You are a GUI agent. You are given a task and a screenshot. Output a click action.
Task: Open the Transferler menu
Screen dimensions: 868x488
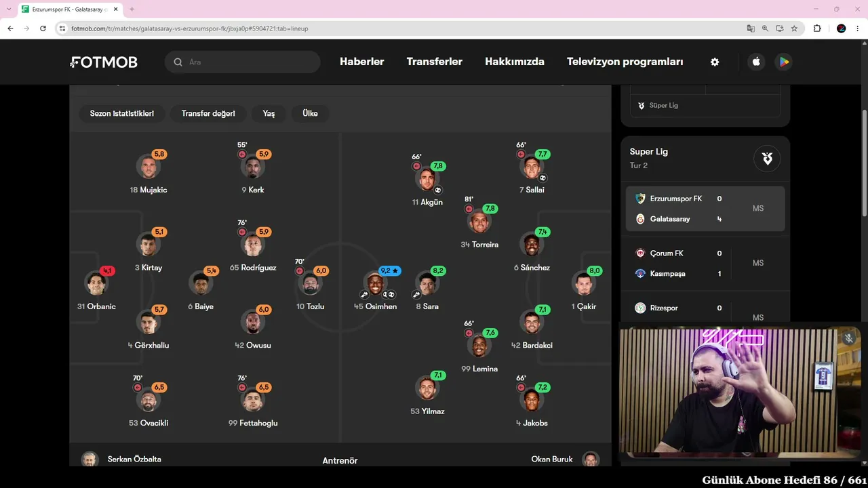click(435, 62)
